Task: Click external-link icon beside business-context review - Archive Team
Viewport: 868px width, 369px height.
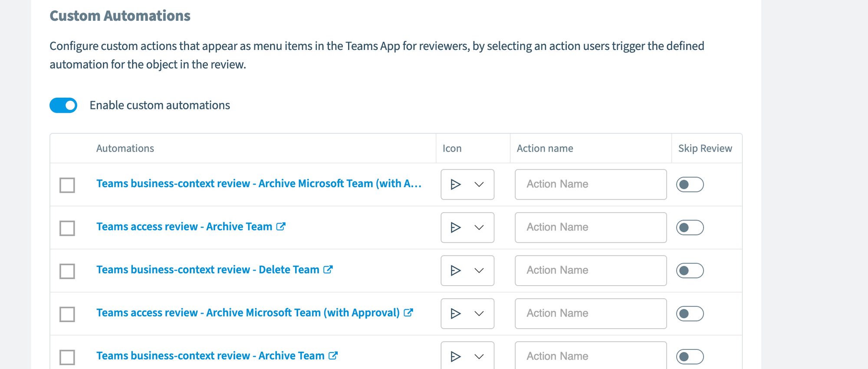Action: pyautogui.click(x=333, y=355)
